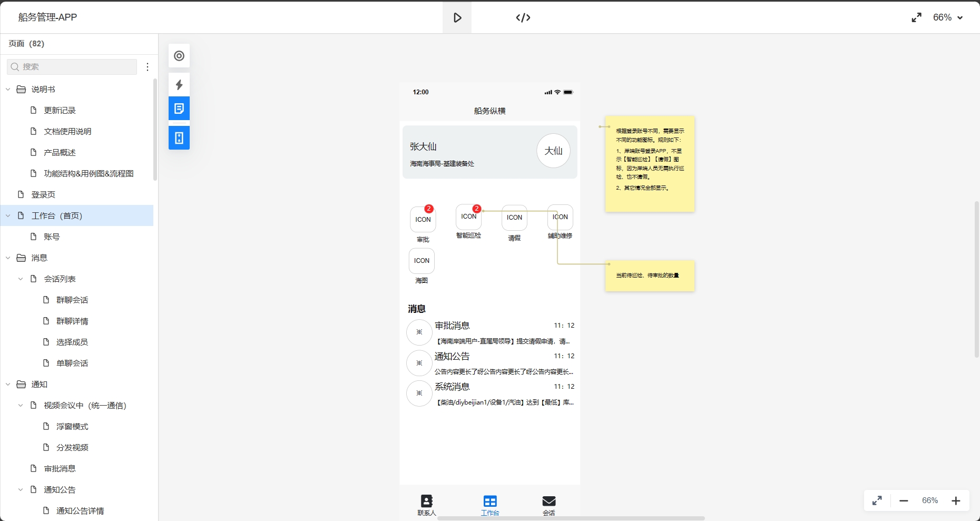Screen dimensions: 980x521
Task: Click the 66% zoom value in zoom bar
Action: (930, 500)
